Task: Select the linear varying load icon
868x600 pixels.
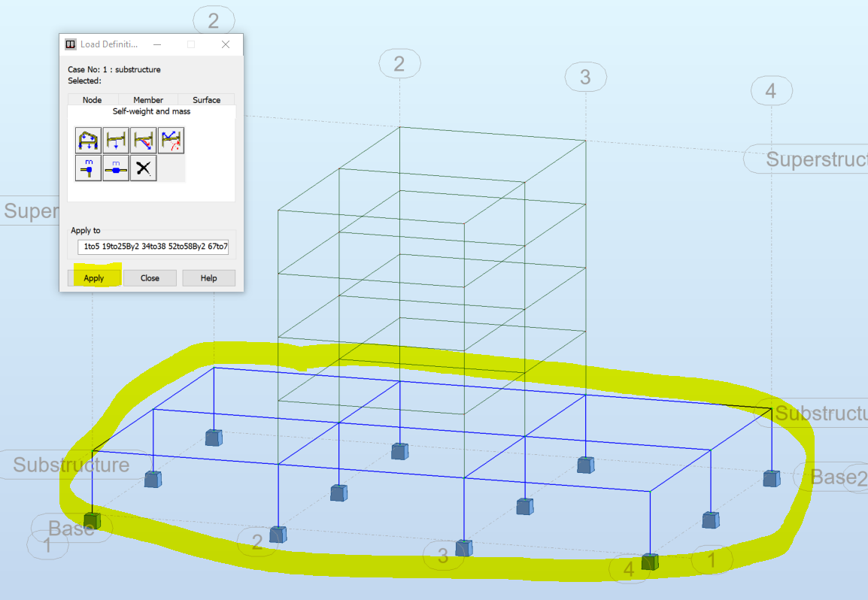Action: pos(143,141)
